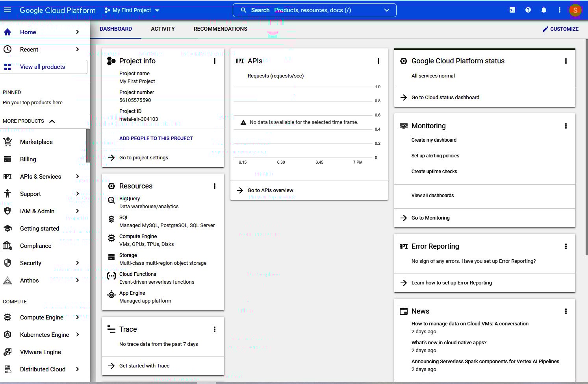Open the Project info card options menu
The height and width of the screenshot is (384, 588).
tap(215, 61)
